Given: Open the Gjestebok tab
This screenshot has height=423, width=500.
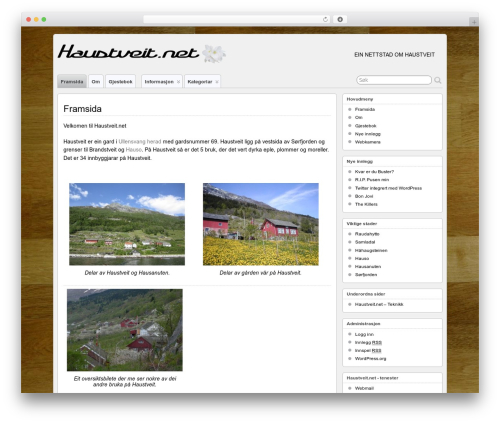Looking at the screenshot, I should tap(120, 81).
